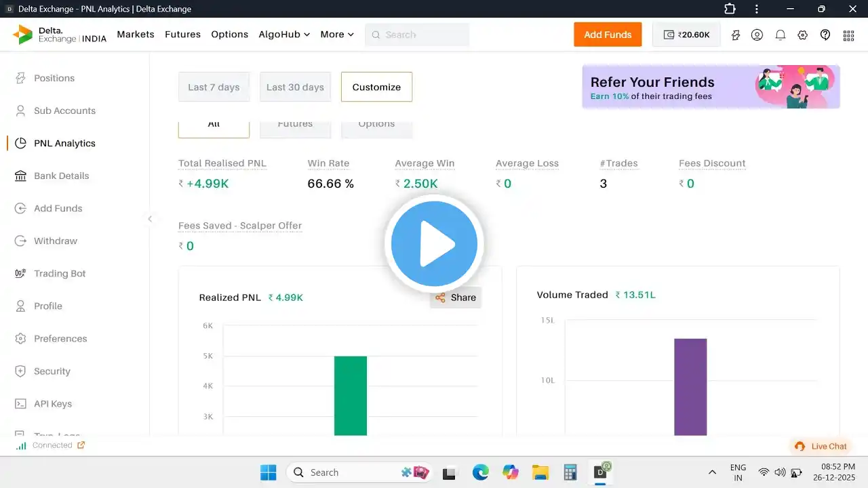868x488 pixels.
Task: Select the Last 7 days filter
Action: click(214, 87)
